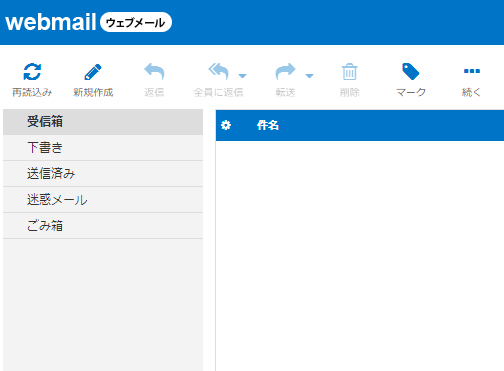Select the 受信箱 inbox folder

tap(103, 122)
